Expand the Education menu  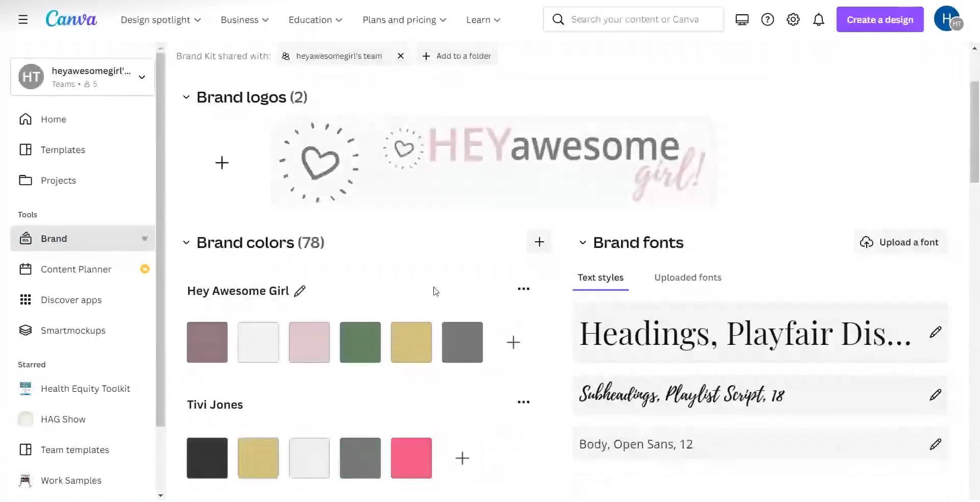(315, 20)
